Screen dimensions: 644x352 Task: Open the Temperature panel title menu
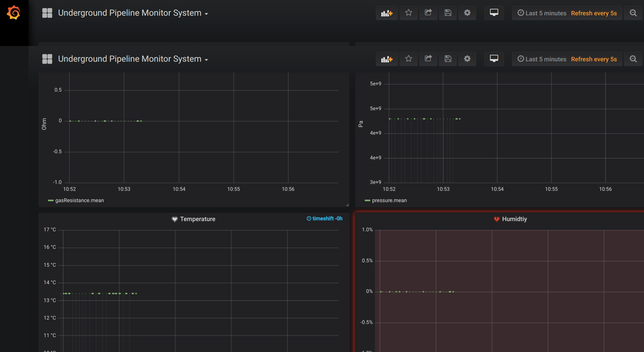pyautogui.click(x=197, y=219)
